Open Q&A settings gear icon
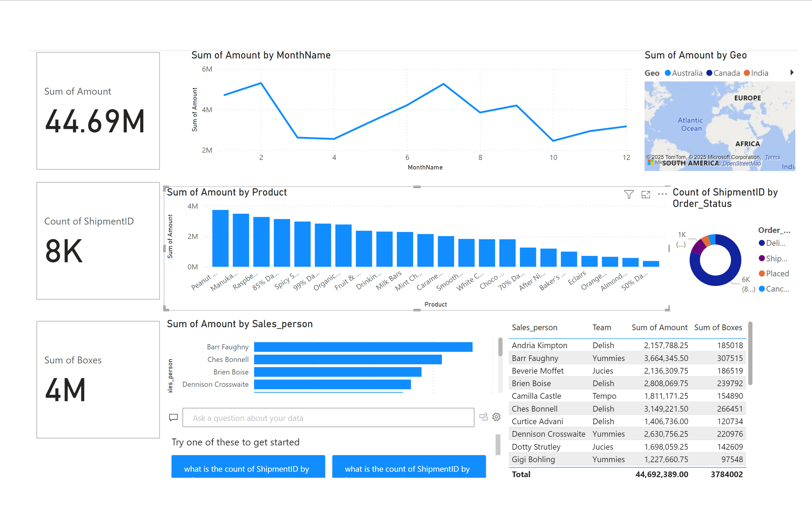The height and width of the screenshot is (514, 812). pyautogui.click(x=496, y=417)
